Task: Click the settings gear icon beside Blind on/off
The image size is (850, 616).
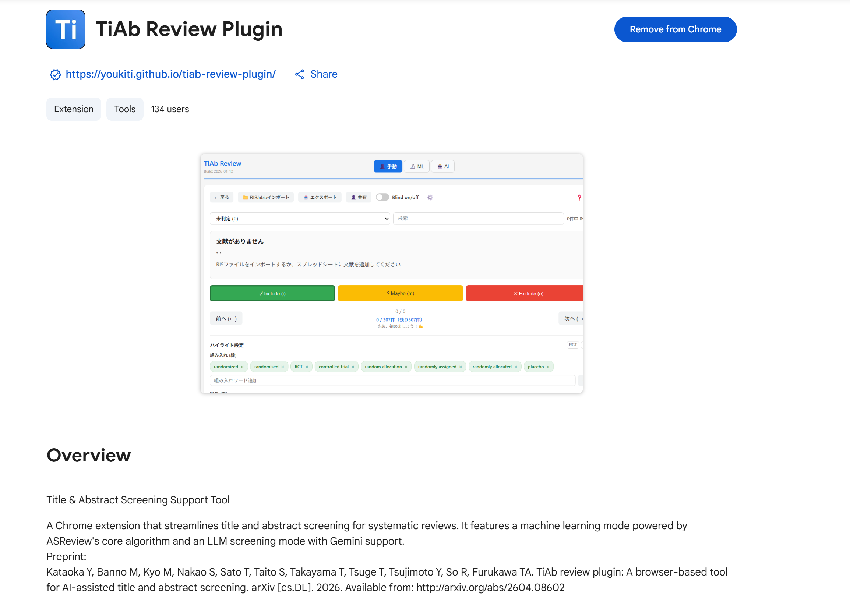Action: point(430,198)
